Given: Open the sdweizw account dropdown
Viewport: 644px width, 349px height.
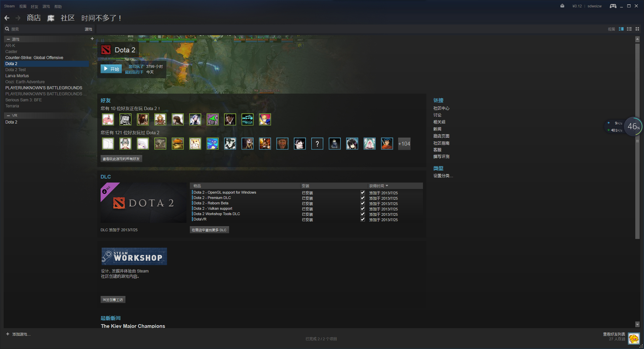Looking at the screenshot, I should click(594, 6).
